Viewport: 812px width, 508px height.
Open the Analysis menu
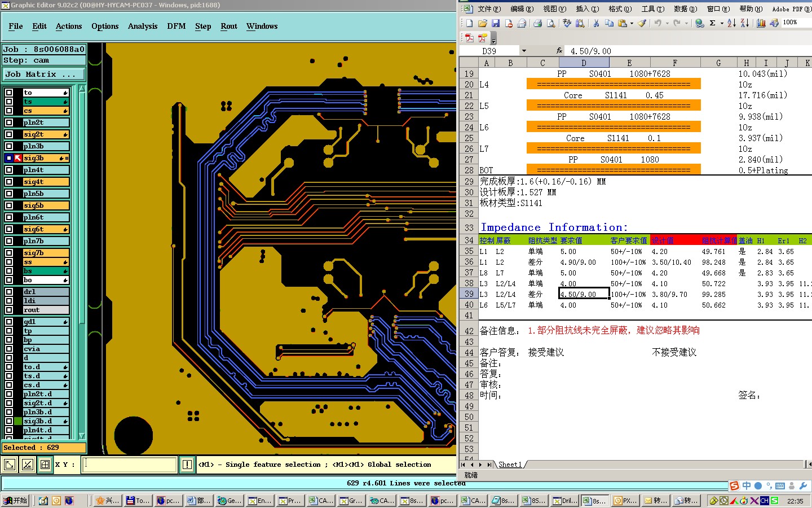pyautogui.click(x=142, y=27)
